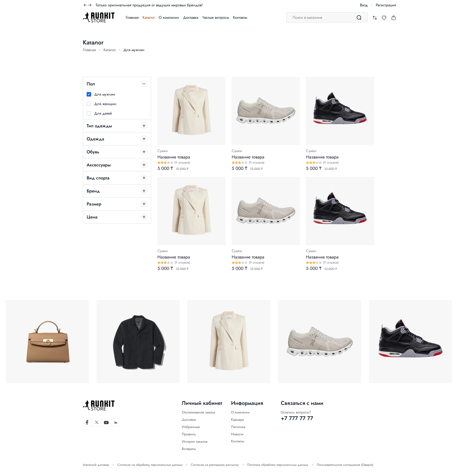Collapse the Пол filter section
The height and width of the screenshot is (476, 457).
pos(144,84)
